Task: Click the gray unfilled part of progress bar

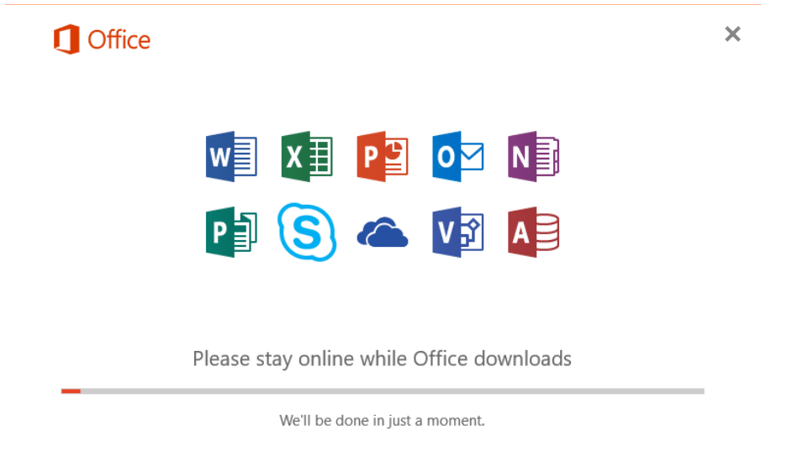Action: (x=392, y=391)
